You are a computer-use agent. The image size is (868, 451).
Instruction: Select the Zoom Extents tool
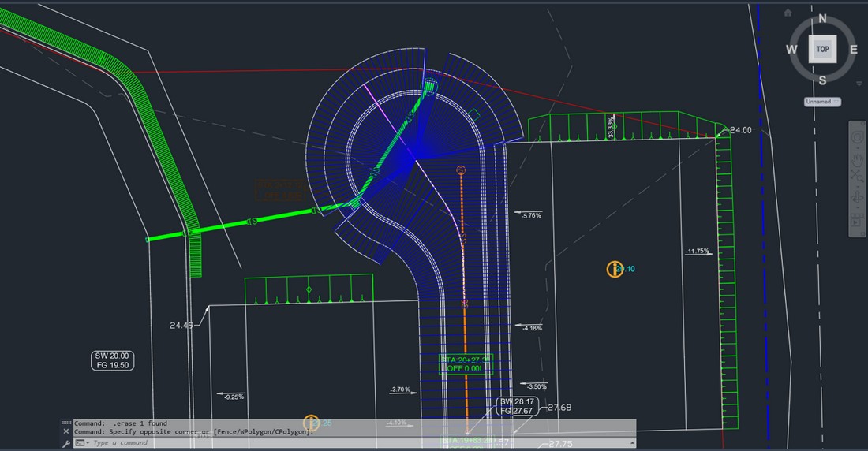(x=858, y=177)
